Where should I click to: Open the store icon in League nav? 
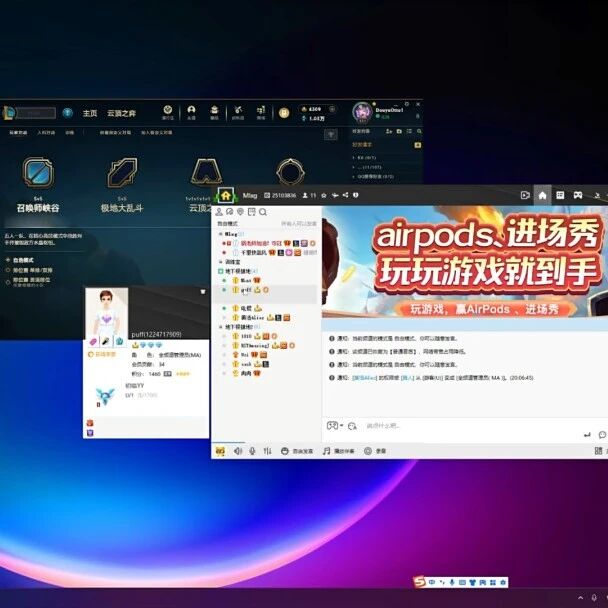(x=261, y=112)
